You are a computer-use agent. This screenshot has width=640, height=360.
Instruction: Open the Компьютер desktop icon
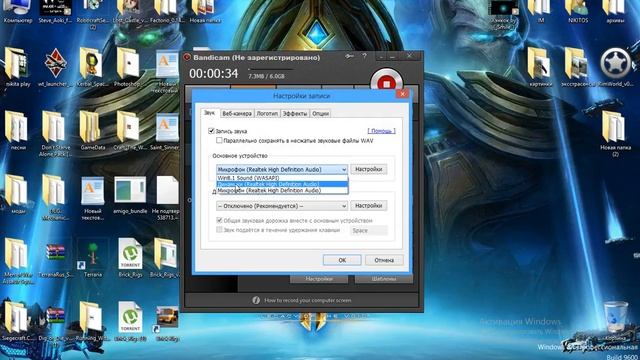coord(17,11)
